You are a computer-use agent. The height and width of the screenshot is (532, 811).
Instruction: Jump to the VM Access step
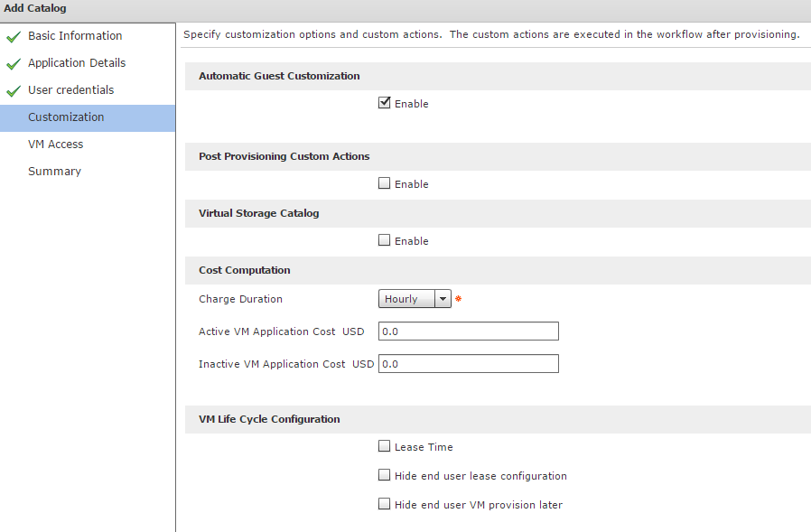coord(55,145)
